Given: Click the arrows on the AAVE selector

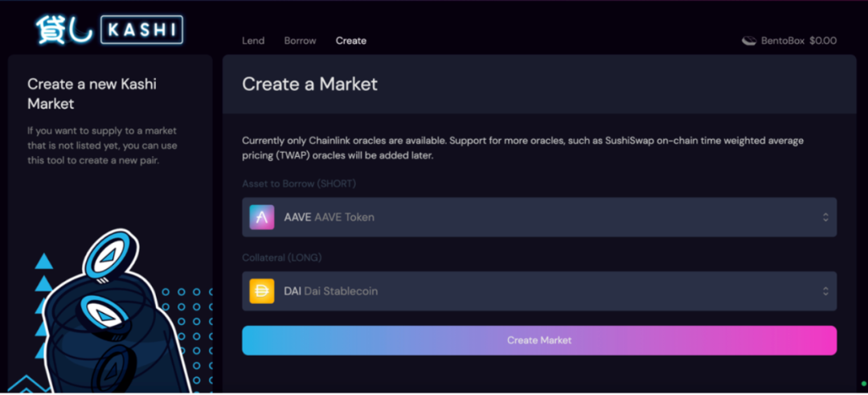Looking at the screenshot, I should coord(825,217).
